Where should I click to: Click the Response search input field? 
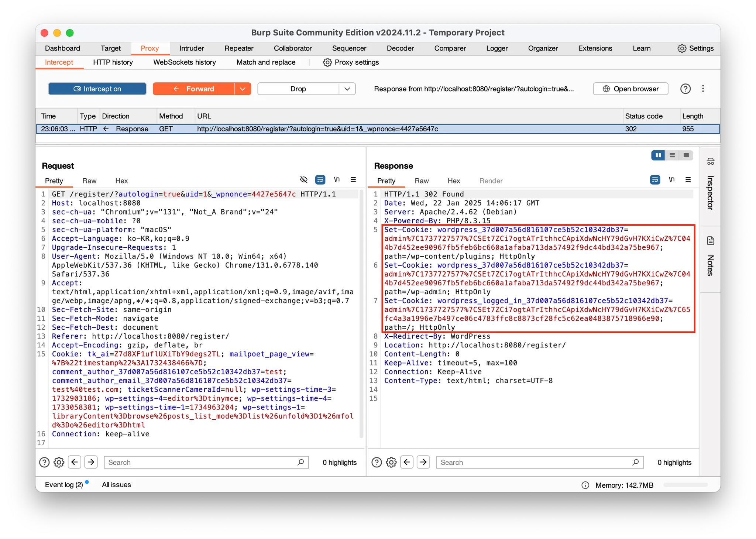[x=535, y=462]
